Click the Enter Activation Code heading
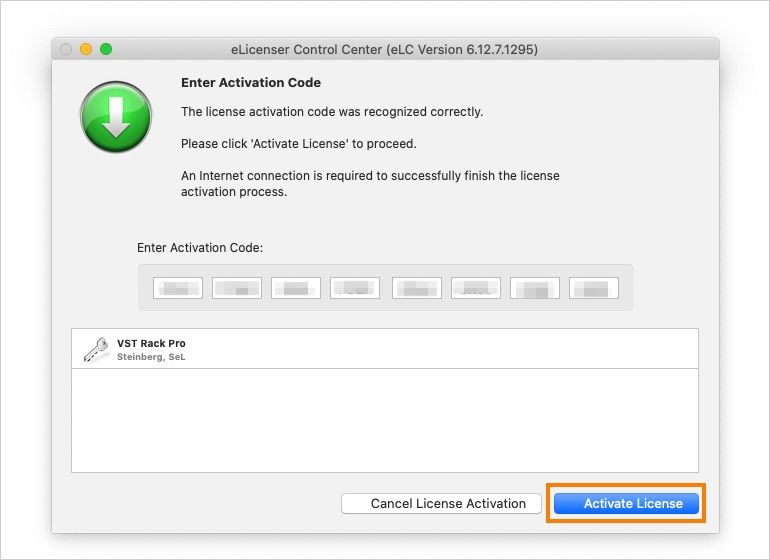Viewport: 770px width, 560px height. (x=250, y=83)
